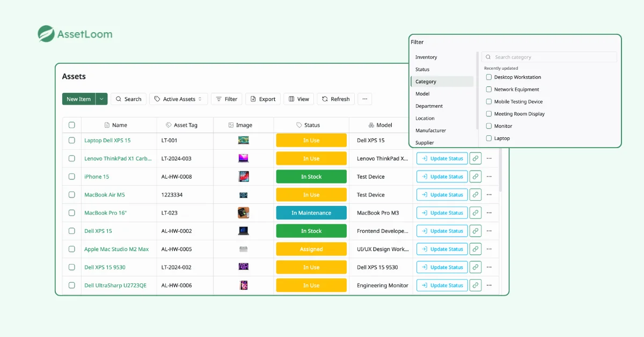Expand the New Item dropdown arrow

[x=101, y=99]
